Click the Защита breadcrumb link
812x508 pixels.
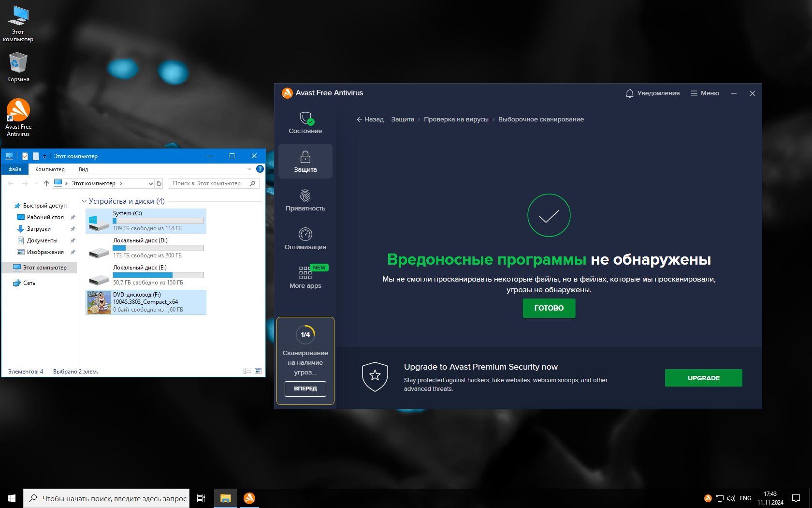403,120
